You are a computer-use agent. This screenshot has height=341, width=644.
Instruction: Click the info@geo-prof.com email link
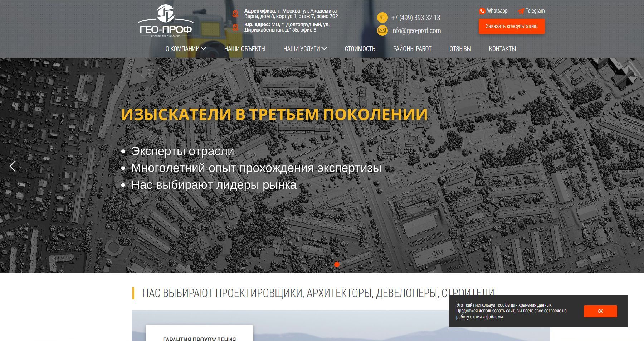tap(416, 30)
